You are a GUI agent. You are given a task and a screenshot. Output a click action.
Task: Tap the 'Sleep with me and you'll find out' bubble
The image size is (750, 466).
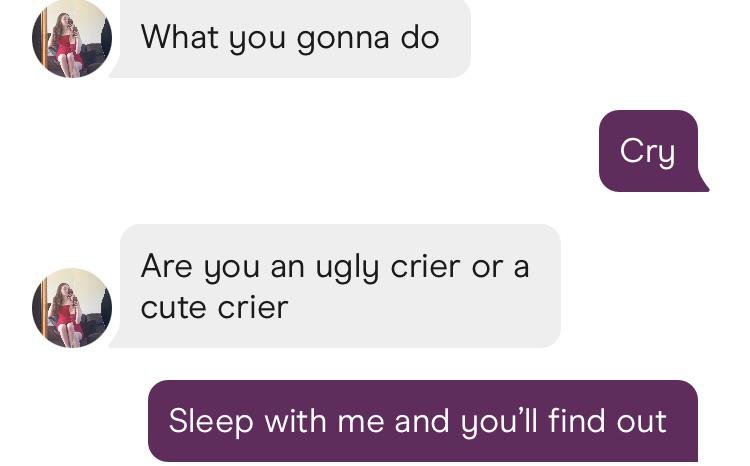pyautogui.click(x=423, y=421)
